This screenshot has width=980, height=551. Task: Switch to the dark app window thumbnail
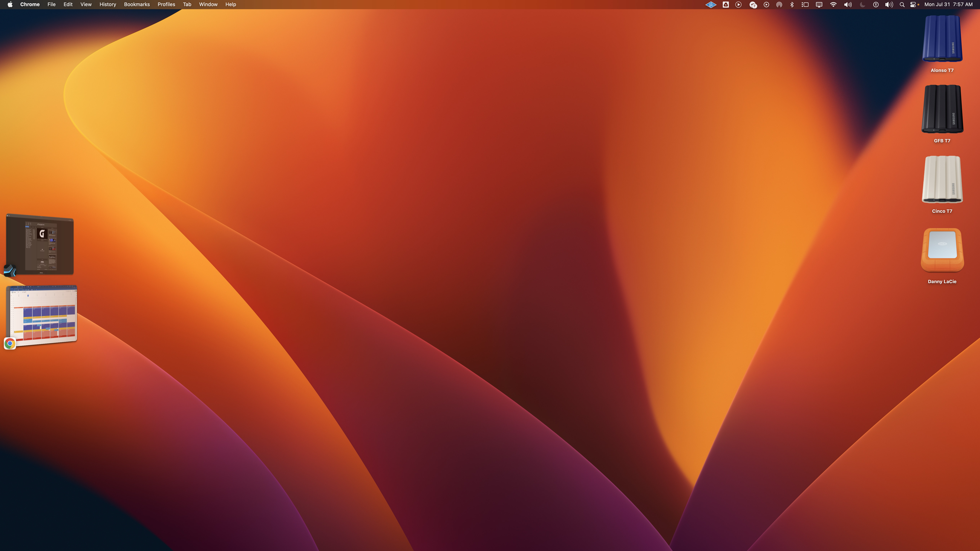[40, 245]
